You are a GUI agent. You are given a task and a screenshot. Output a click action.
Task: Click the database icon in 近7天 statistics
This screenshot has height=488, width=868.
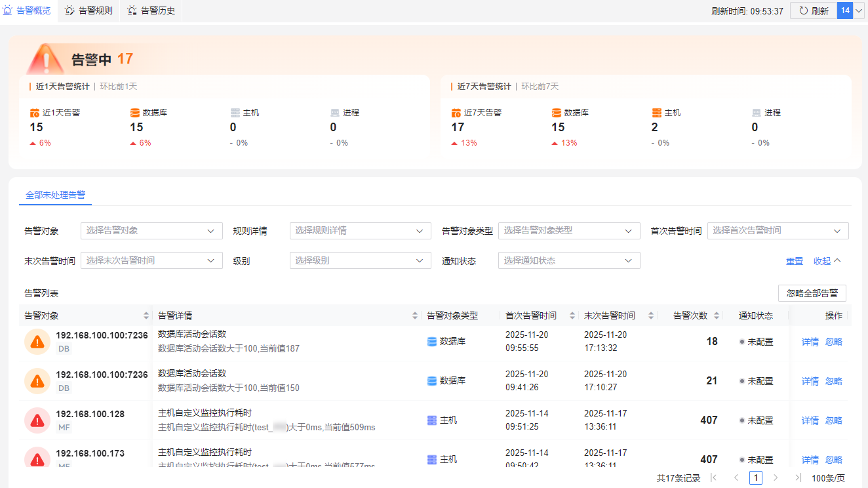557,113
